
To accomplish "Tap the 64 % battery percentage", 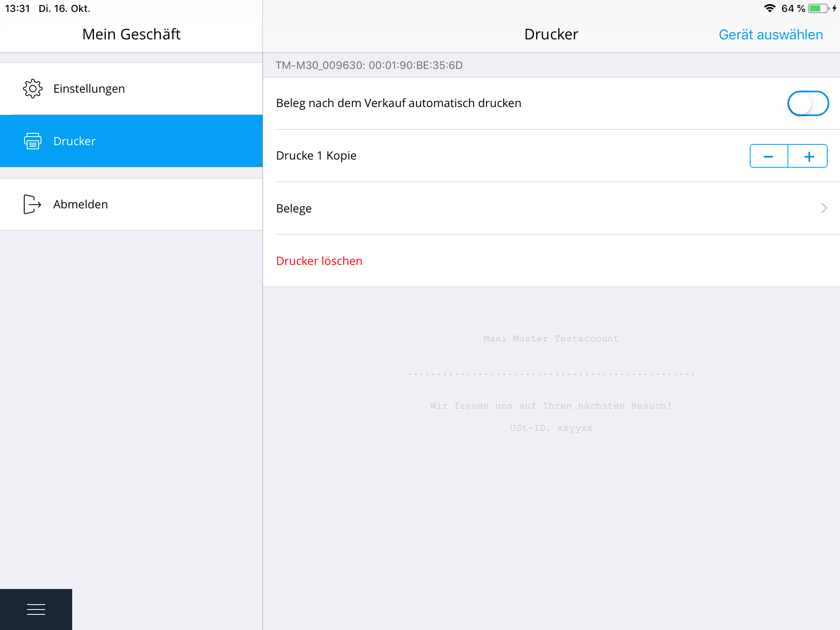I will click(x=793, y=8).
